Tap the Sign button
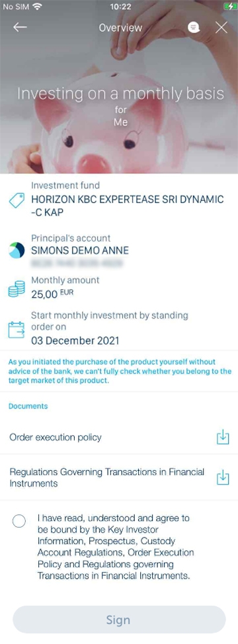Image resolution: width=238 pixels, height=644 pixels. coord(119,620)
